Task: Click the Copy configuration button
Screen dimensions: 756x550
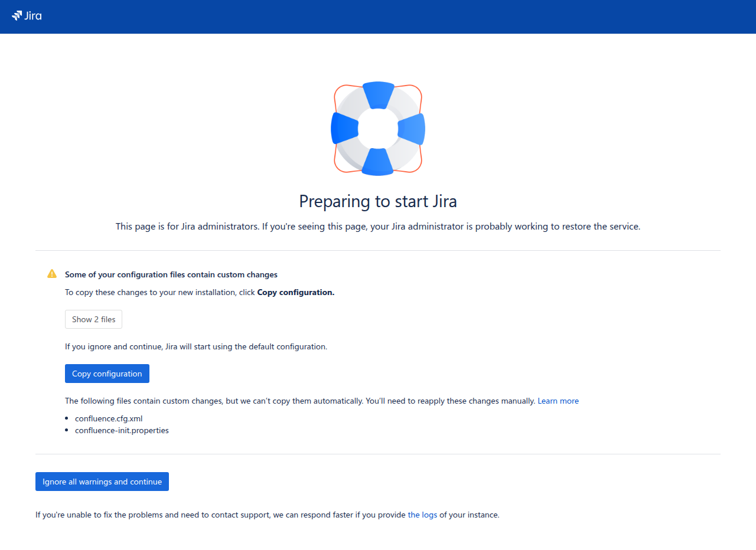Action: (x=107, y=374)
